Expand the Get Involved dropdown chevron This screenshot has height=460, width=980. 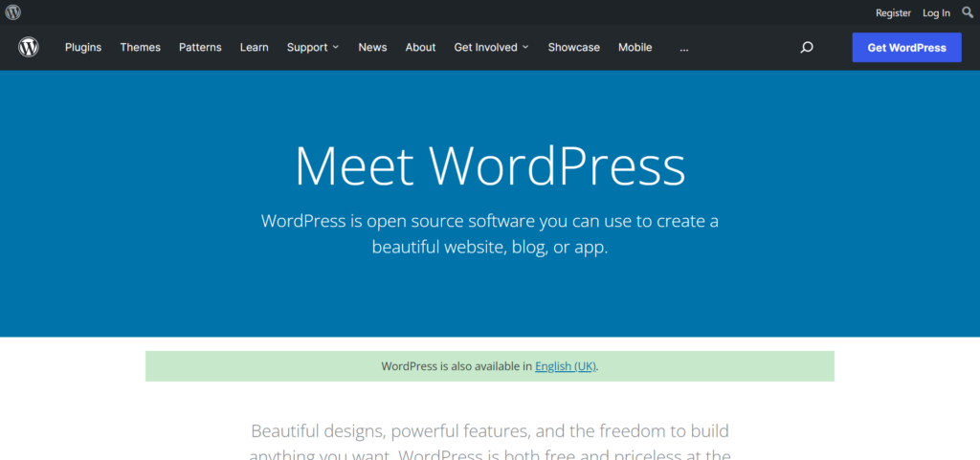coord(525,48)
